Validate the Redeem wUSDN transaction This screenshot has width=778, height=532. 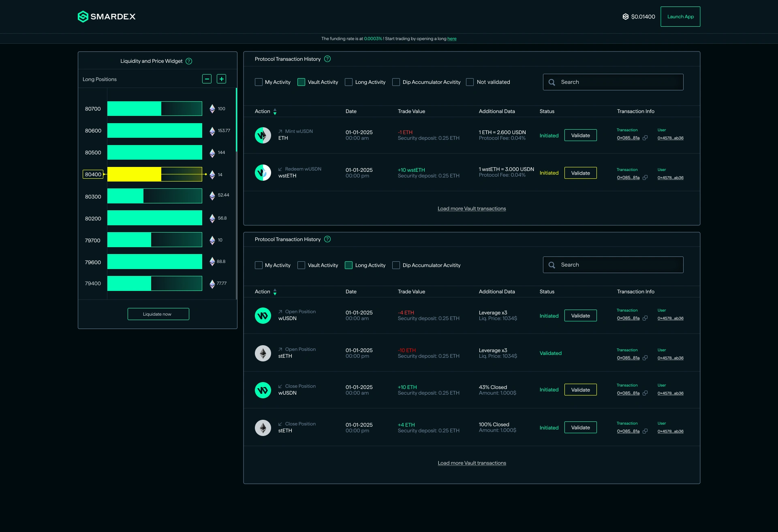pyautogui.click(x=580, y=173)
